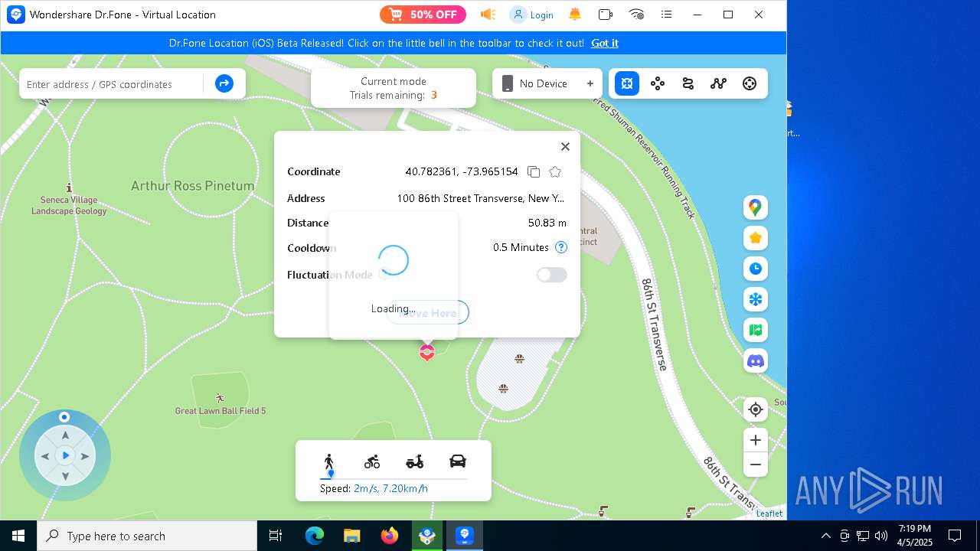Launch Firefox from taskbar

390,536
